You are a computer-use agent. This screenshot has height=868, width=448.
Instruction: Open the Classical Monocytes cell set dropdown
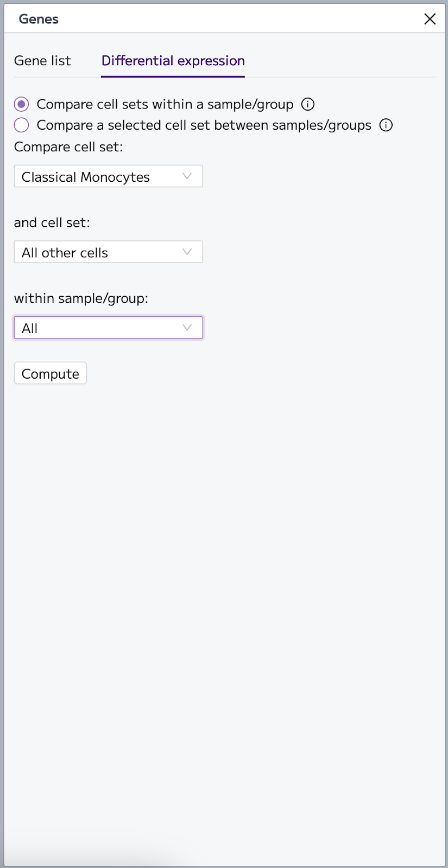pos(108,176)
